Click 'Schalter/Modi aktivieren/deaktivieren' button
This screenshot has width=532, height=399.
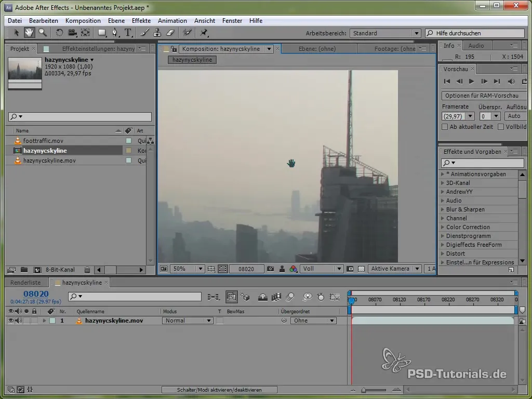[219, 390]
